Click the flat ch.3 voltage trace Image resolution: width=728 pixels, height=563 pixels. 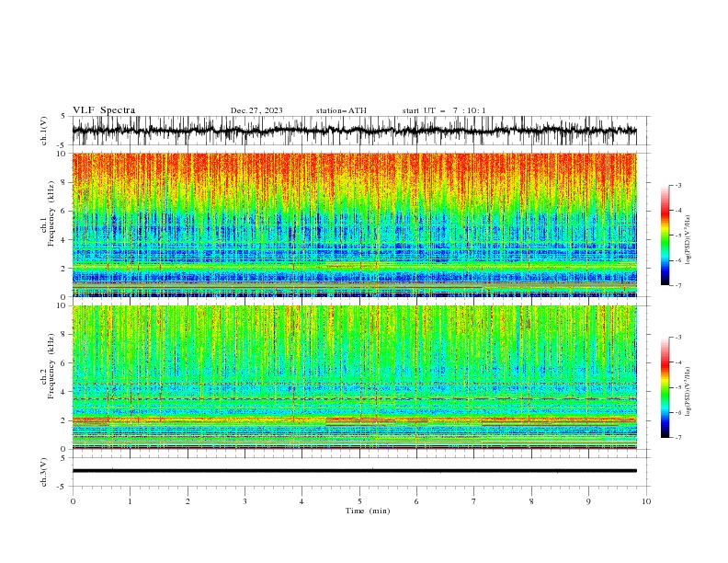354,471
